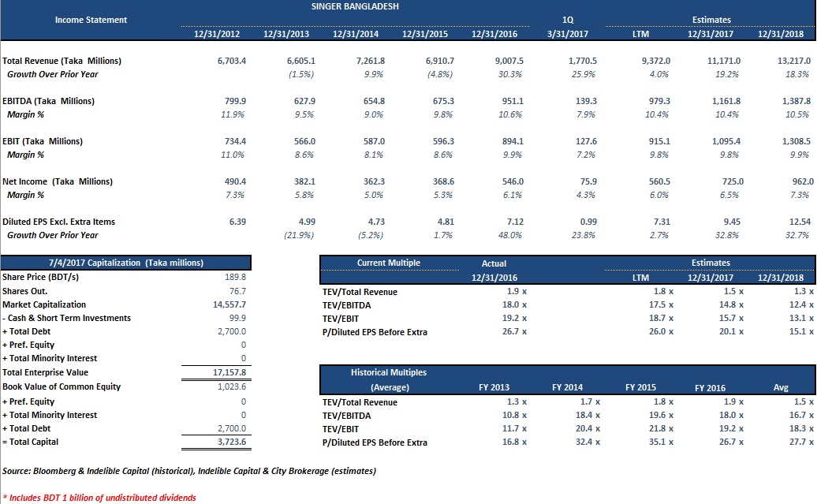The width and height of the screenshot is (817, 504).
Task: Select the 35.1 x FY 2015 P/E multiple
Action: (x=661, y=442)
